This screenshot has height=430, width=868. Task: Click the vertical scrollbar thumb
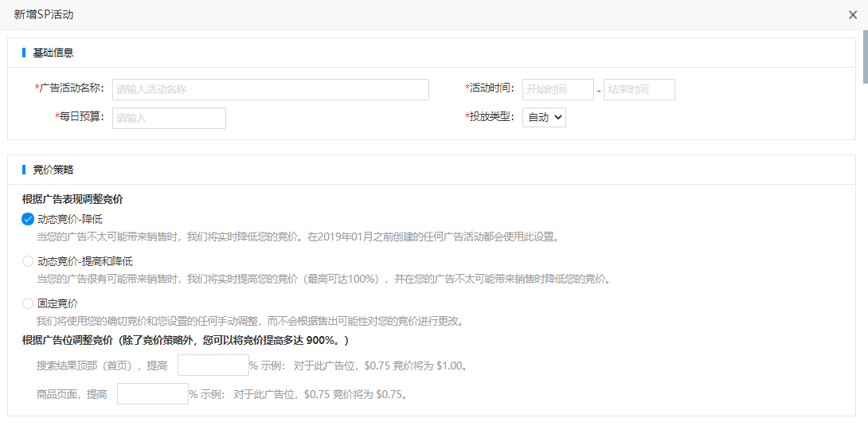865,55
